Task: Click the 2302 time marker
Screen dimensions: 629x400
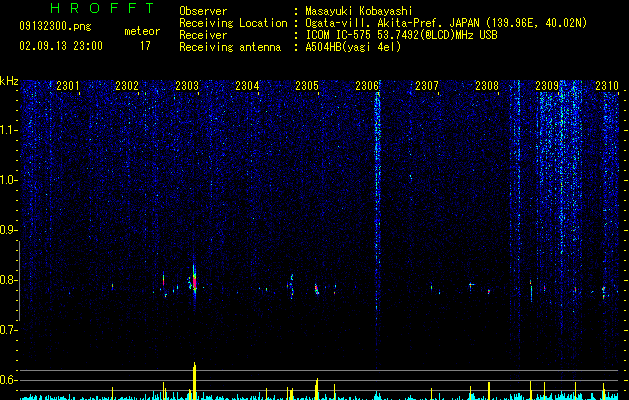Action: [127, 86]
